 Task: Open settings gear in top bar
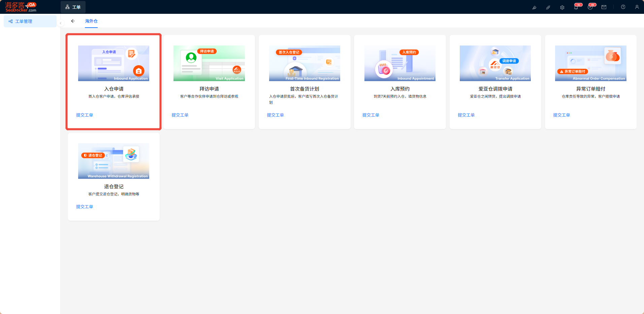click(562, 7)
